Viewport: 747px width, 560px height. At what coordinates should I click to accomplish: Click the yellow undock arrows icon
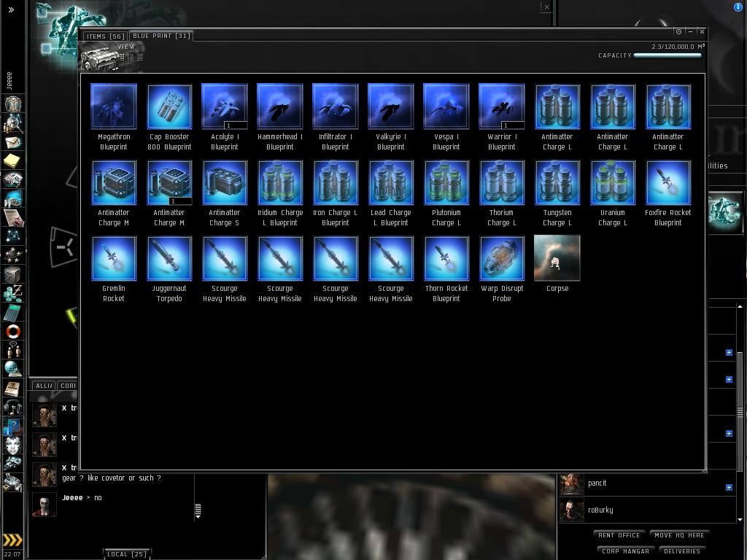13,540
